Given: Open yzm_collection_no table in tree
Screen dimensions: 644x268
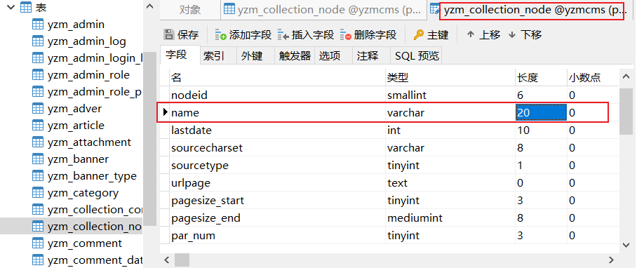Looking at the screenshot, I should tap(95, 227).
